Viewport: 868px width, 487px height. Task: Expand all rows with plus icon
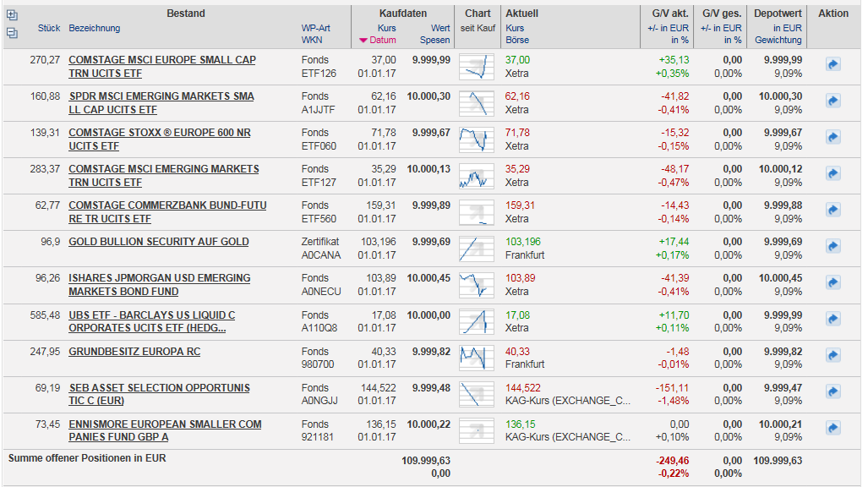point(12,15)
